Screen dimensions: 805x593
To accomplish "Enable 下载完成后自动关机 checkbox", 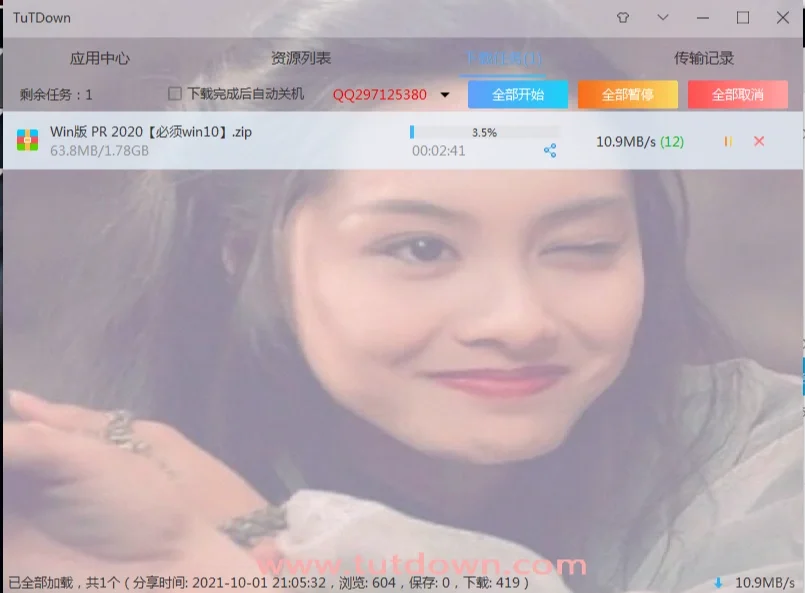I will tap(175, 93).
